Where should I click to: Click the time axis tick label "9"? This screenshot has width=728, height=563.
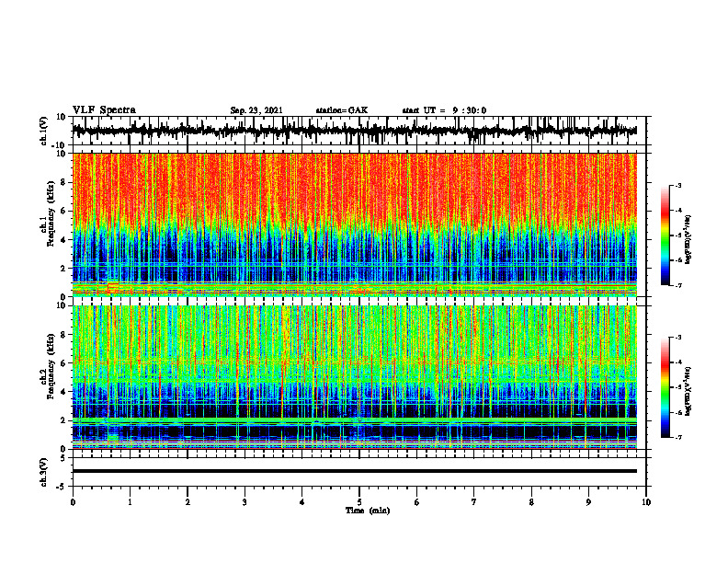588,502
